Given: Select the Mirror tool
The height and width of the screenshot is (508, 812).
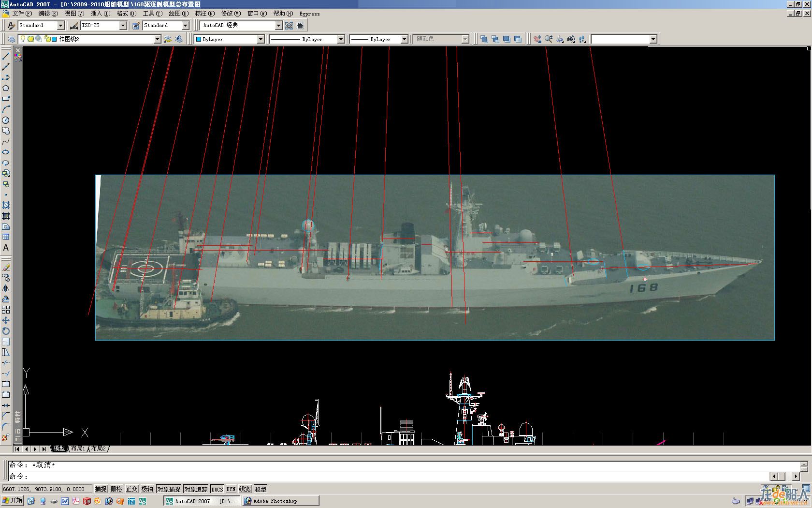Looking at the screenshot, I should (6, 288).
